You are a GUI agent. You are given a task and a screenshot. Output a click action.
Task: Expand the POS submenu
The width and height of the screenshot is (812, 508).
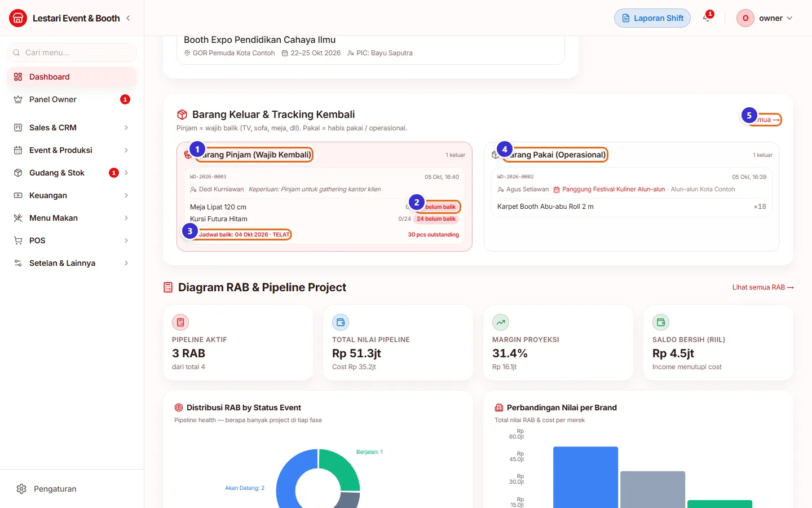click(72, 240)
